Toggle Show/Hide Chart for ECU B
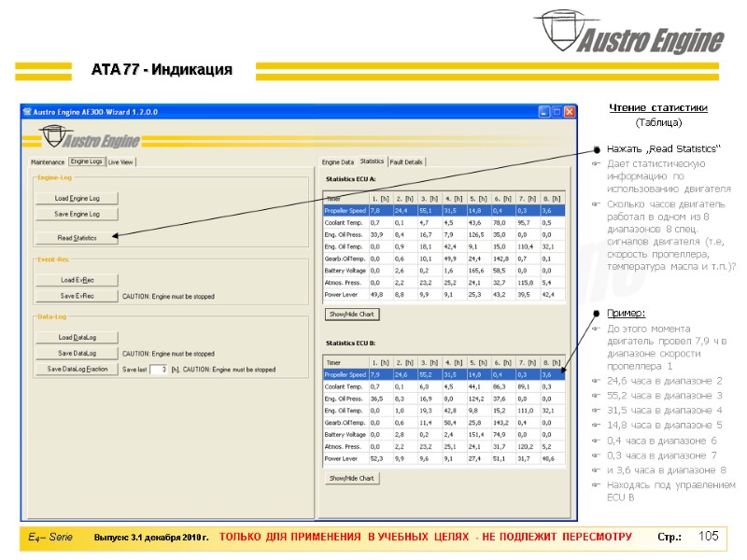This screenshot has height=560, width=747. pyautogui.click(x=352, y=478)
